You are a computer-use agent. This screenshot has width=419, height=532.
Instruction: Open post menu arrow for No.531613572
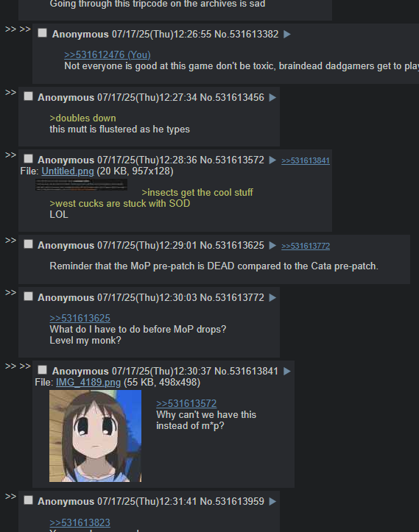point(272,160)
